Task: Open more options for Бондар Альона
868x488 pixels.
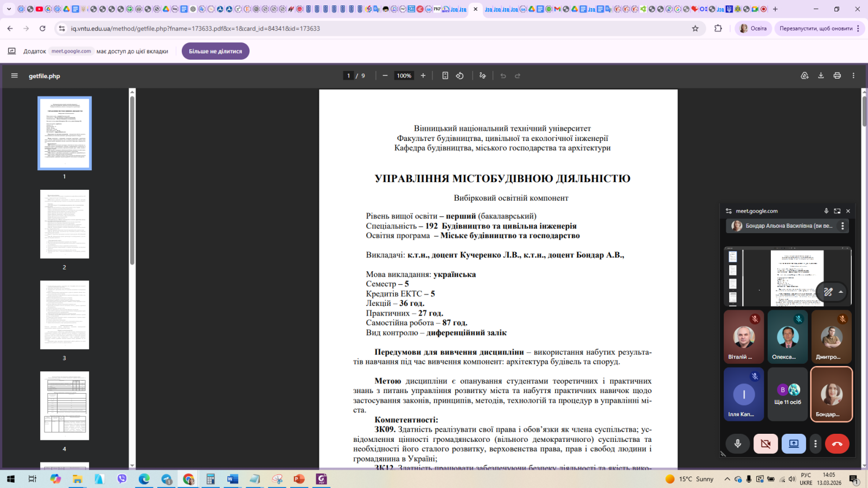Action: tap(843, 226)
